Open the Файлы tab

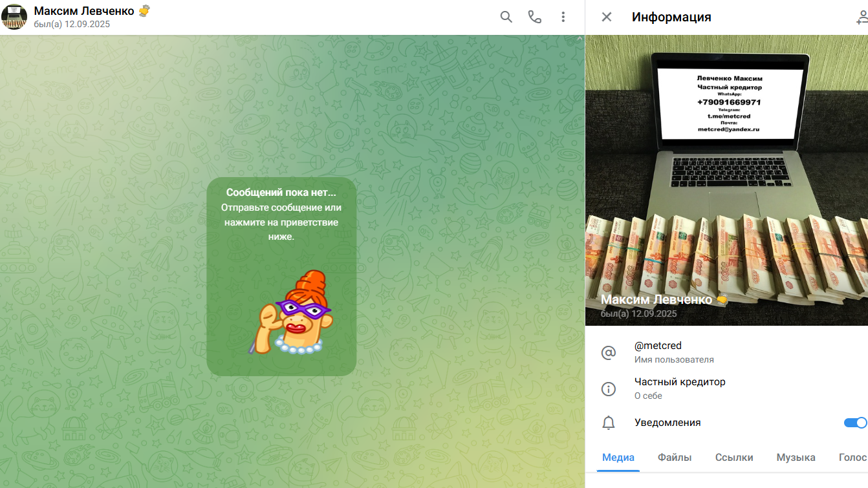coord(675,458)
